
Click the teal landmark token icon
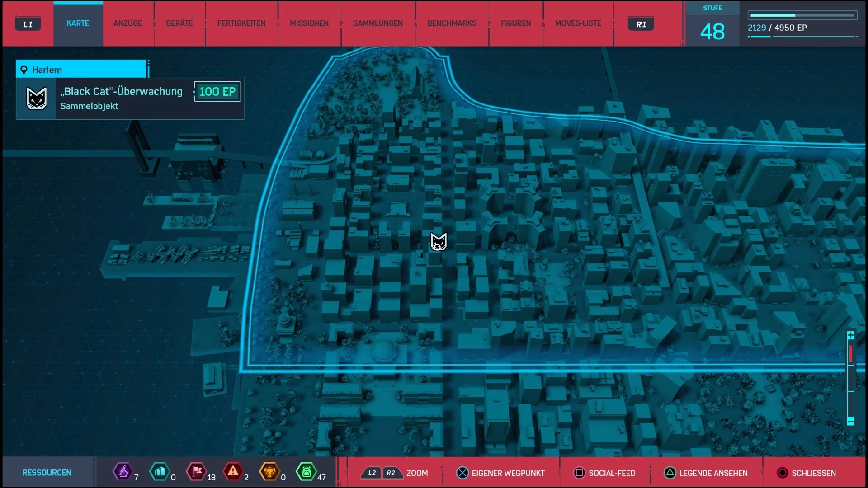coord(160,472)
